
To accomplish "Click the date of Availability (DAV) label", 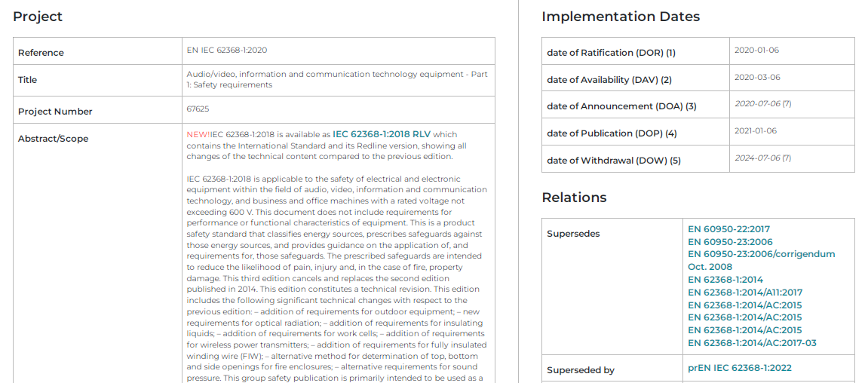I will (x=609, y=80).
